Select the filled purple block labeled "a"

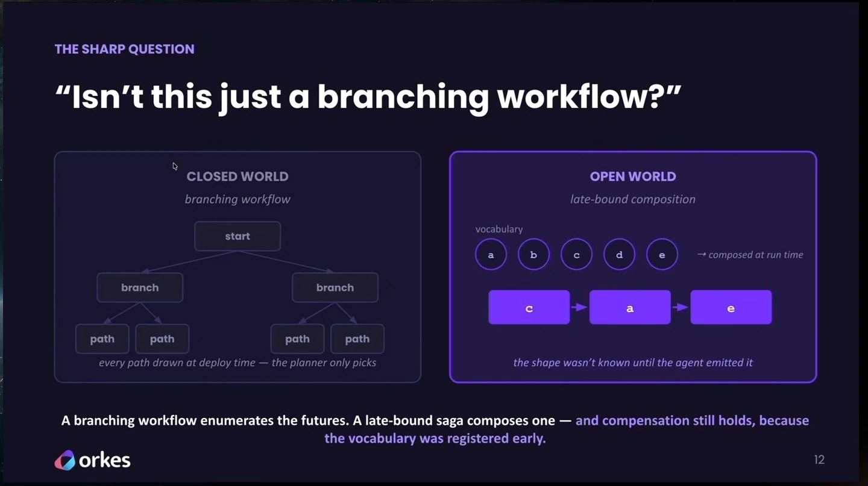630,308
